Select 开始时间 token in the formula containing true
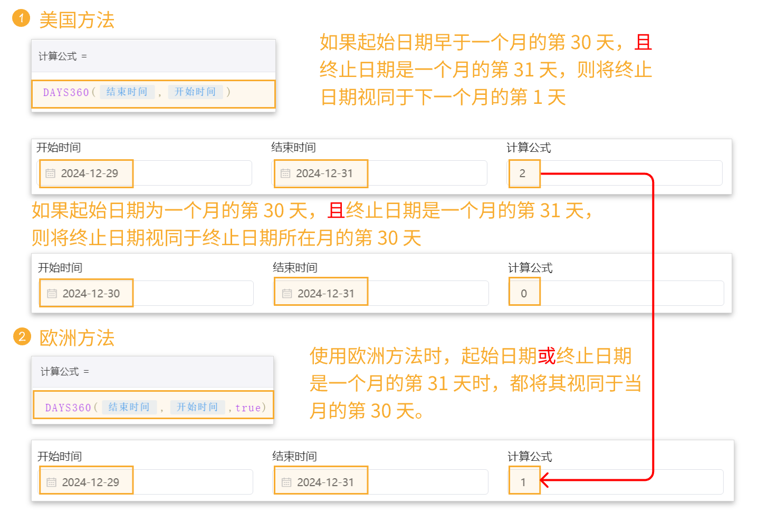The height and width of the screenshot is (532, 757). click(x=197, y=408)
